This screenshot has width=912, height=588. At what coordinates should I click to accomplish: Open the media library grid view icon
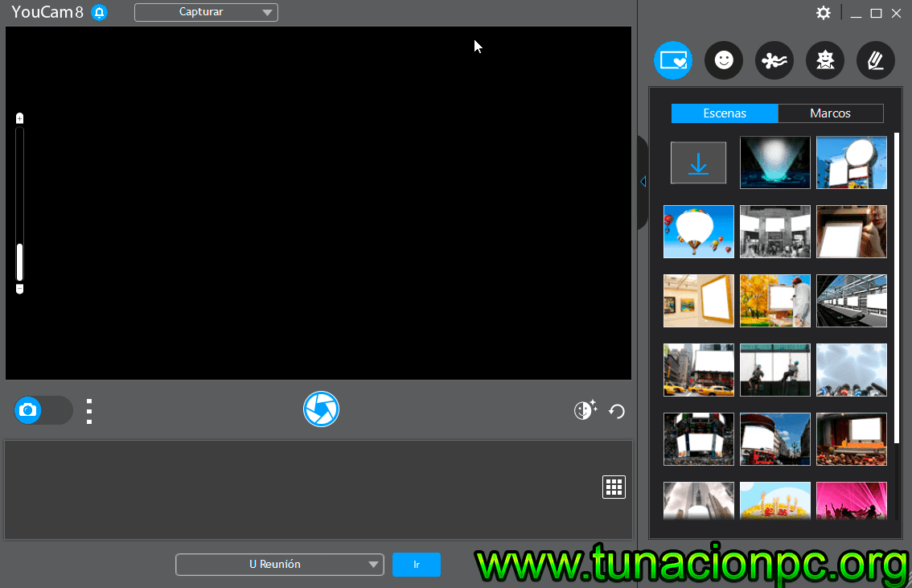(614, 487)
